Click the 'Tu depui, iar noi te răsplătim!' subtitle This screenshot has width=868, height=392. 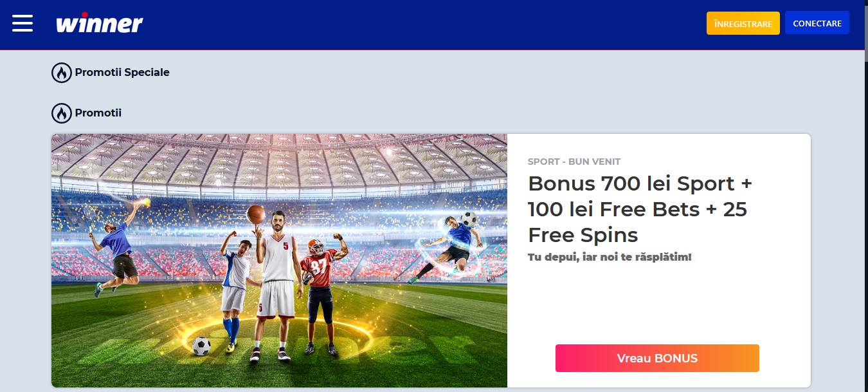[610, 257]
